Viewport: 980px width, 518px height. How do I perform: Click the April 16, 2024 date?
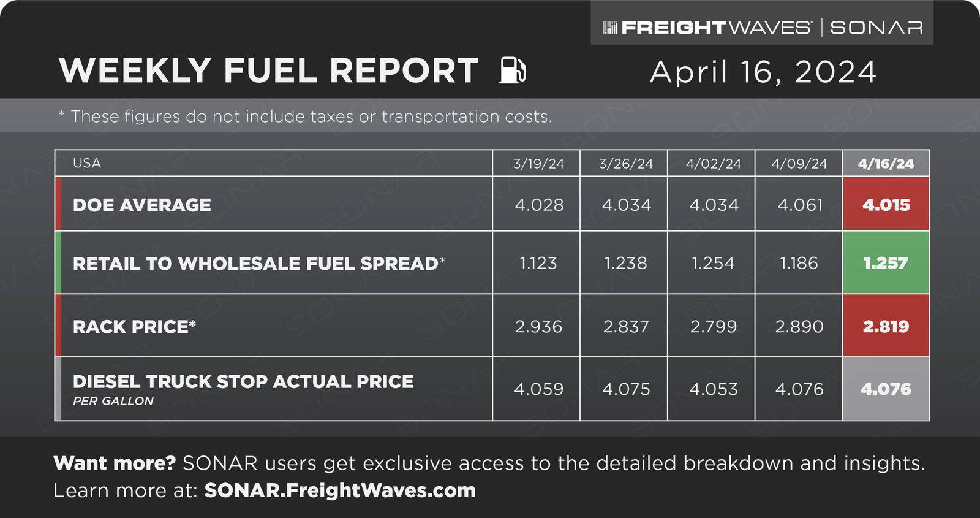pos(763,72)
